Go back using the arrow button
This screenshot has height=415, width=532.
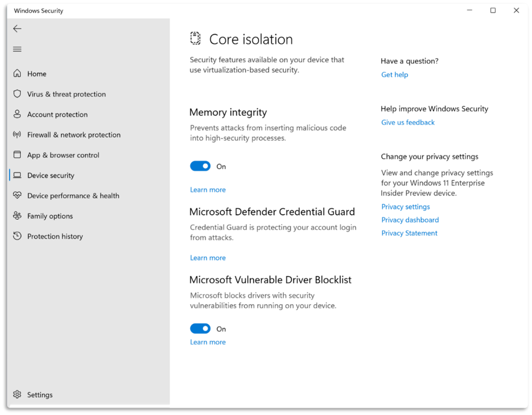coord(17,29)
